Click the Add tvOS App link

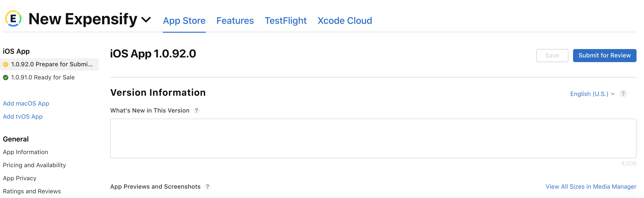tap(23, 117)
